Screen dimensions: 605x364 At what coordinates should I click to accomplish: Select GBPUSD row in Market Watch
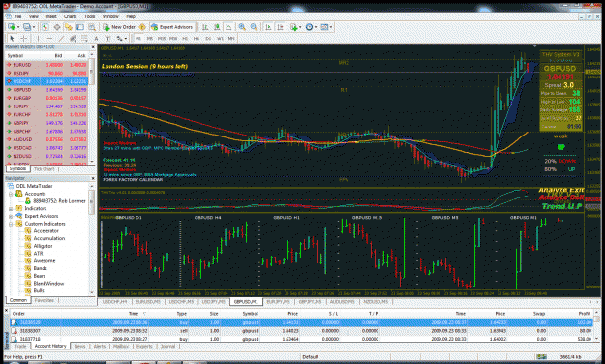[x=46, y=90]
